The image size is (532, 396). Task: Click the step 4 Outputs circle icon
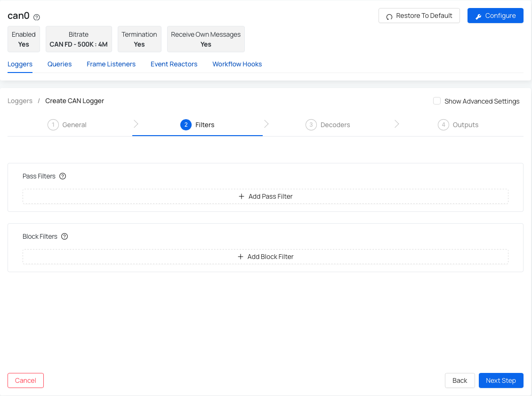[x=443, y=125]
